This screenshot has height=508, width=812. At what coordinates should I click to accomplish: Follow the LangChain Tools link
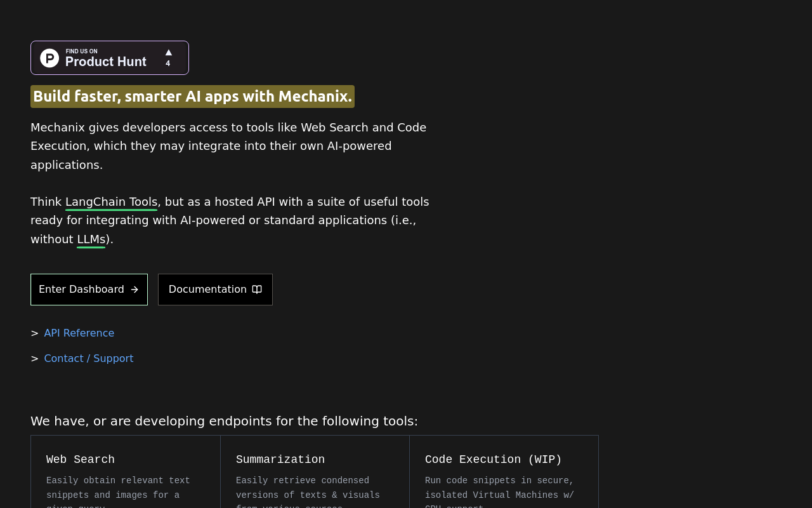(x=111, y=202)
